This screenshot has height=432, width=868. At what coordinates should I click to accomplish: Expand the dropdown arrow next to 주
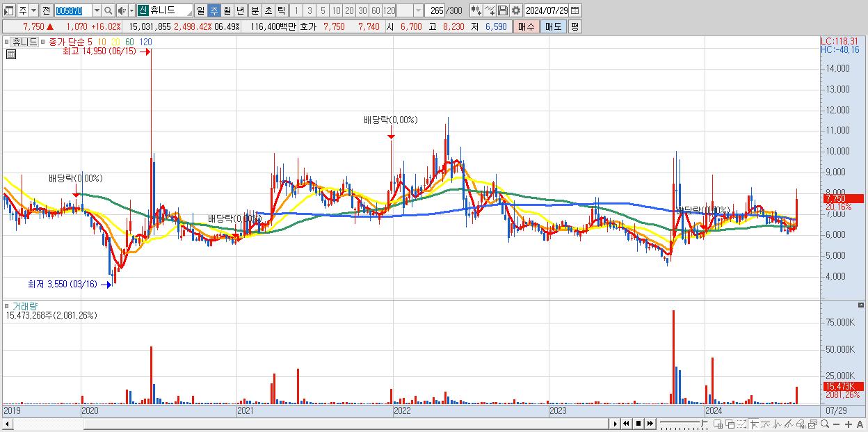tap(33, 10)
